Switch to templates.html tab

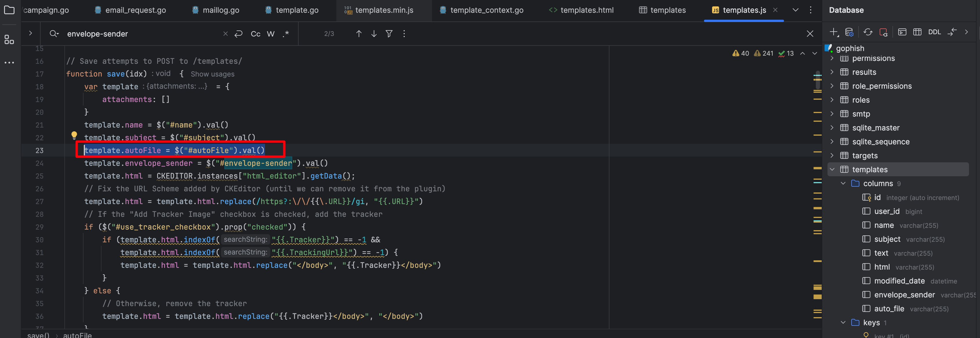pyautogui.click(x=581, y=10)
